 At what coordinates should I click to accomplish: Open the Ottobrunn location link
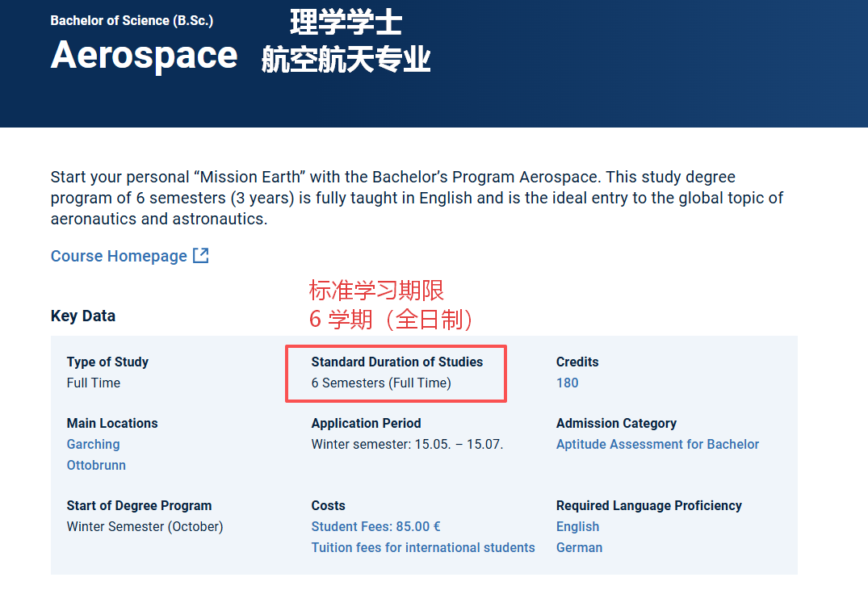pyautogui.click(x=96, y=465)
